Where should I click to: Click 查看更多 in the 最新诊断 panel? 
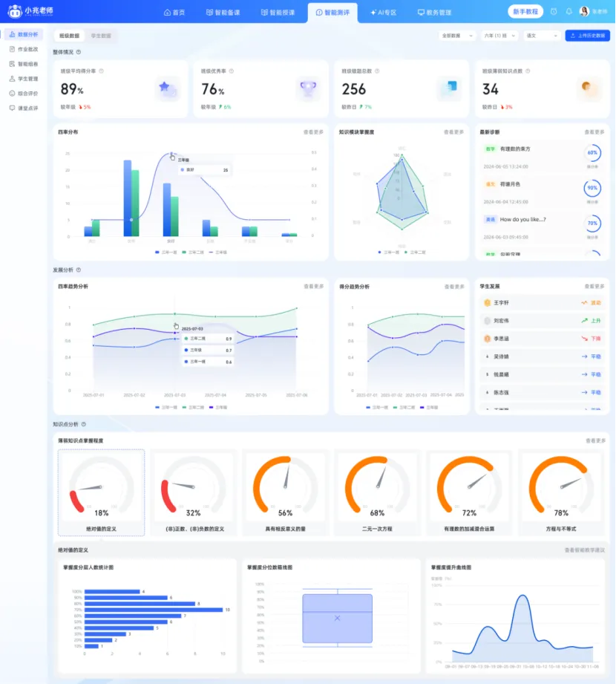pyautogui.click(x=594, y=132)
